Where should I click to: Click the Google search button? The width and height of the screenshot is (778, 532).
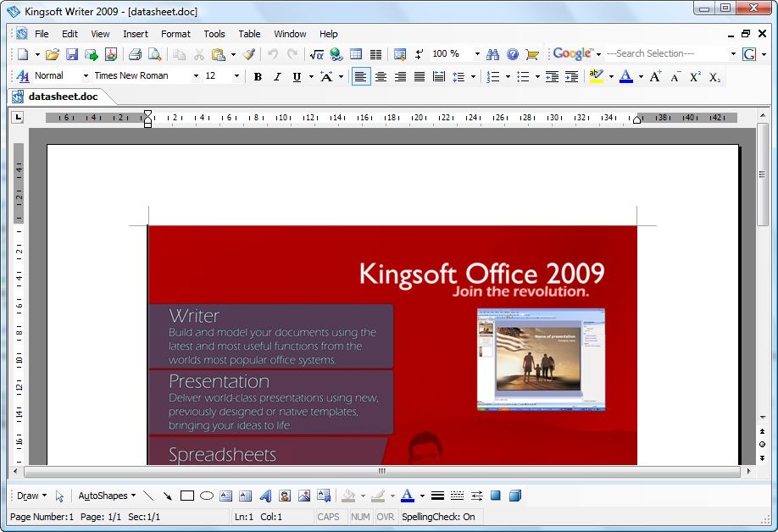(x=749, y=54)
